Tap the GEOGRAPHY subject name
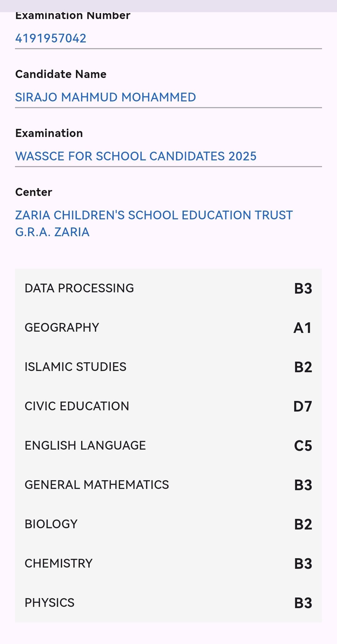 pyautogui.click(x=62, y=328)
